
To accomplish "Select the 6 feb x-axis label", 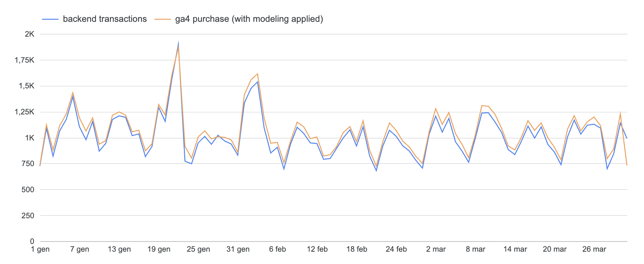I will (278, 249).
